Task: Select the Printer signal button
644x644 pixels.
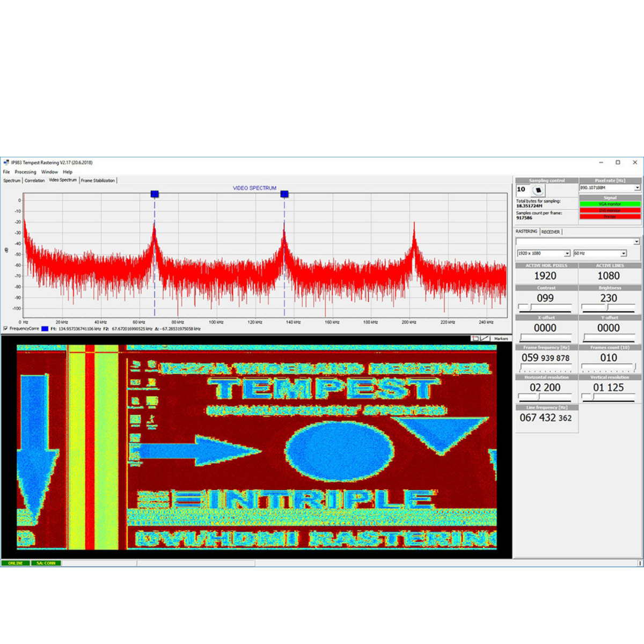Action: (x=610, y=217)
